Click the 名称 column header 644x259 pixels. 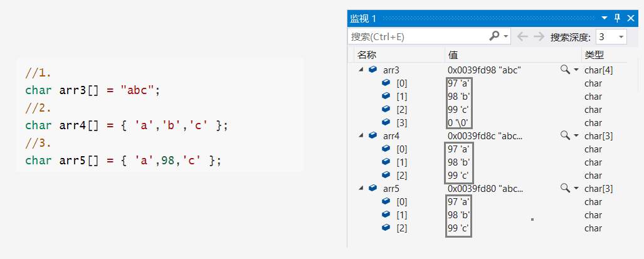366,55
